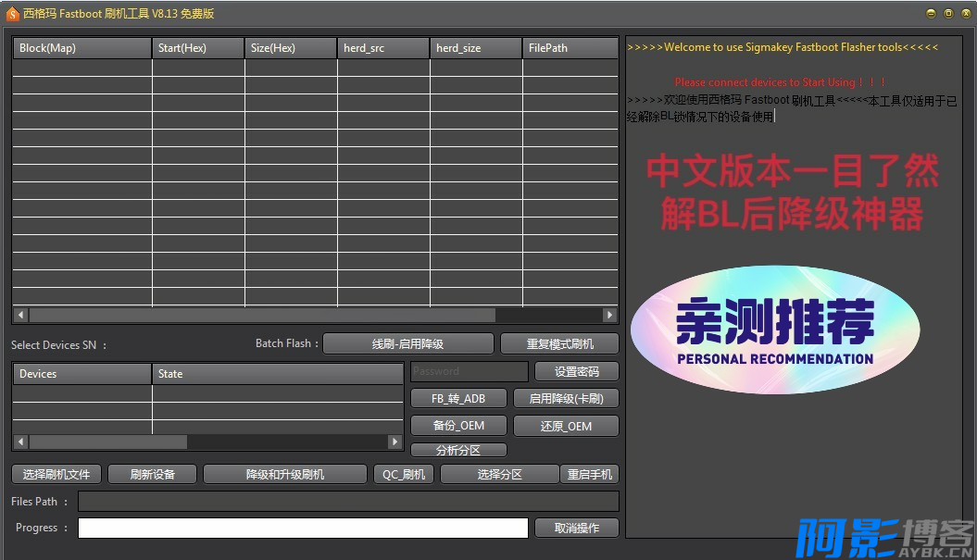Image resolution: width=977 pixels, height=560 pixels.
Task: Focus the Files Path input field
Action: tap(349, 501)
